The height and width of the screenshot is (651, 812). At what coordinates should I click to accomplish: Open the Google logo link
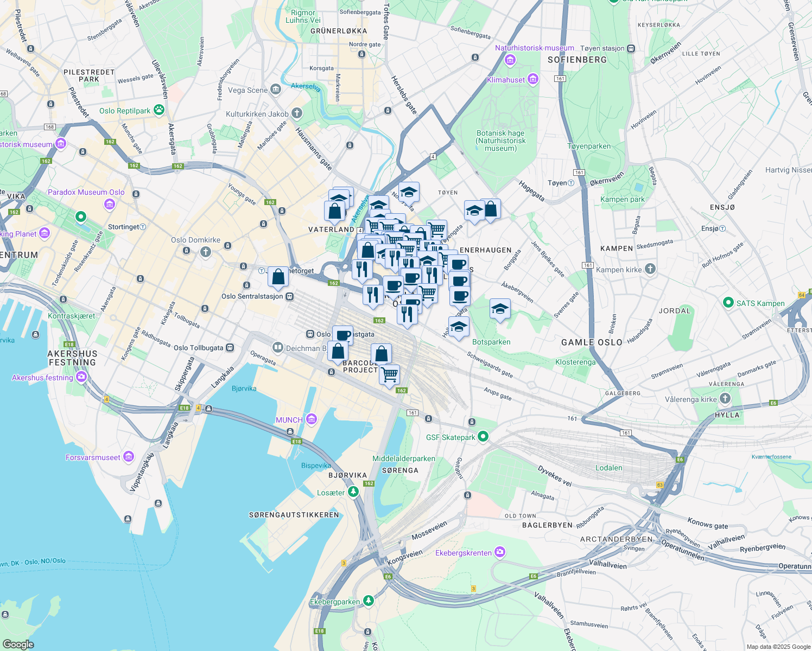[18, 644]
